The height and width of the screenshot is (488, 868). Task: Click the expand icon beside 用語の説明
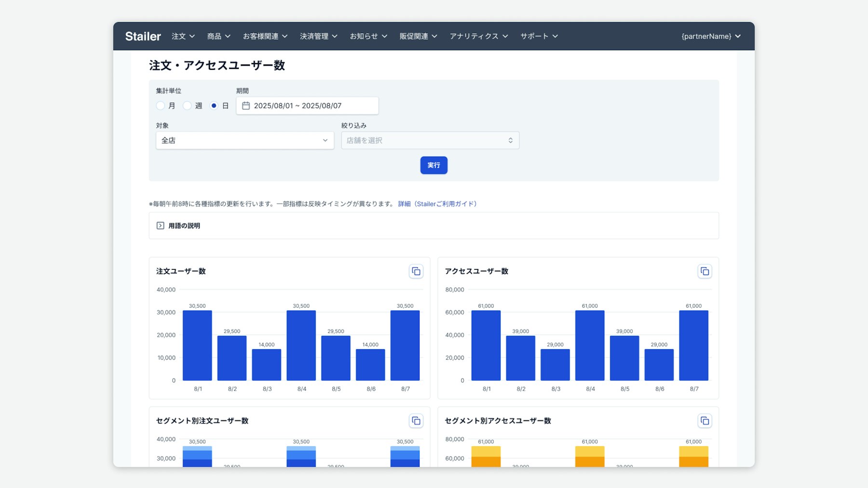pyautogui.click(x=161, y=225)
